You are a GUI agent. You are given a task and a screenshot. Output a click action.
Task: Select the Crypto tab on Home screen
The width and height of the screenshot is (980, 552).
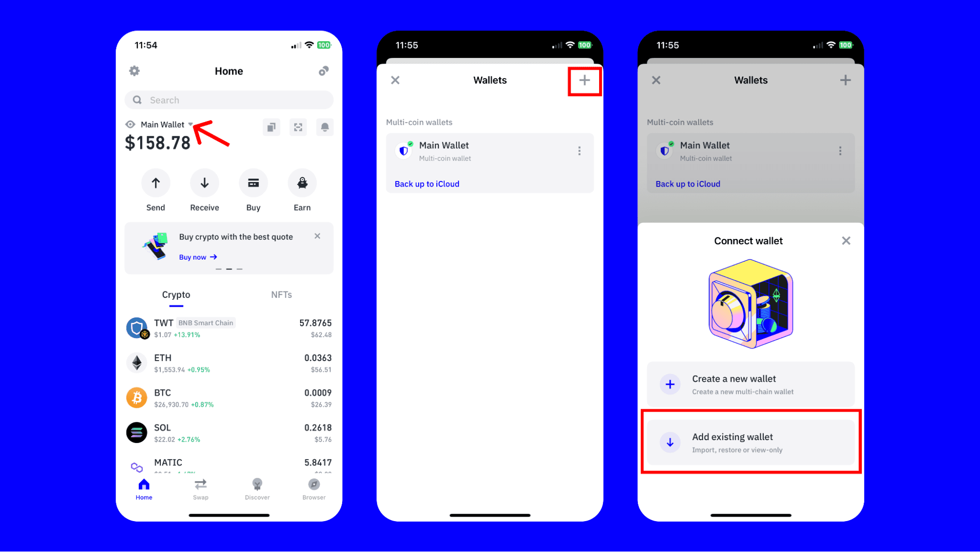point(176,294)
